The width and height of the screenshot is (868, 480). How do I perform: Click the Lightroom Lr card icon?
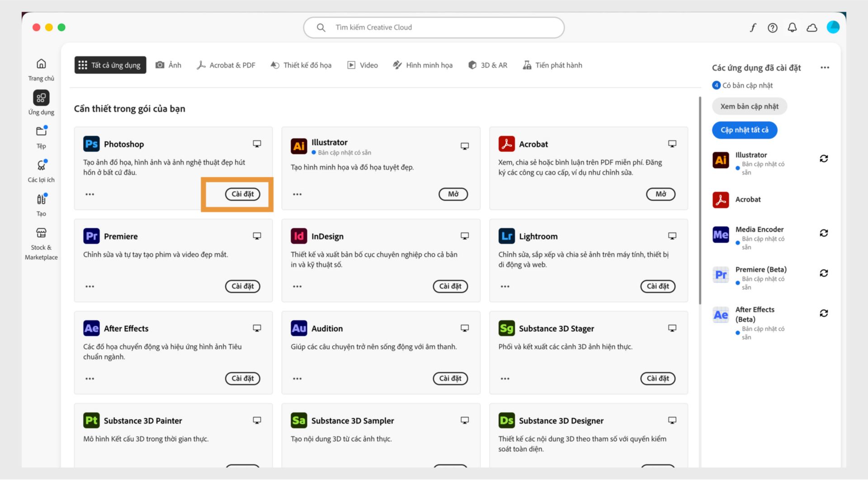coord(506,236)
